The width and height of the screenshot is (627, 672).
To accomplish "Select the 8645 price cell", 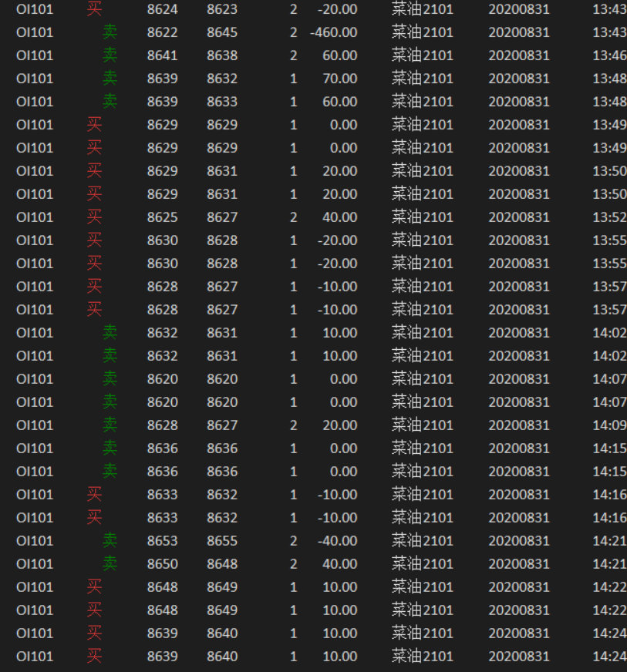I will (x=222, y=32).
